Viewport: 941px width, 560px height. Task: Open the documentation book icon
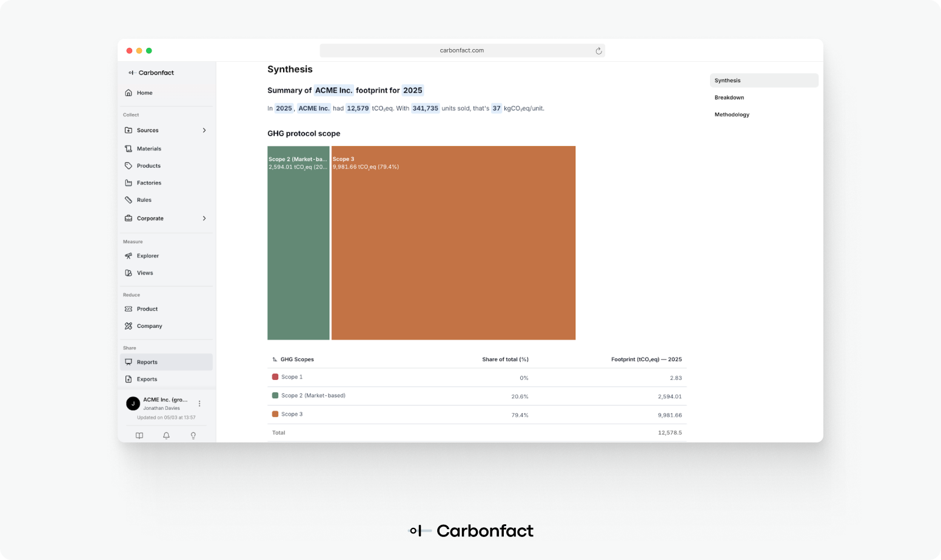[x=139, y=436]
